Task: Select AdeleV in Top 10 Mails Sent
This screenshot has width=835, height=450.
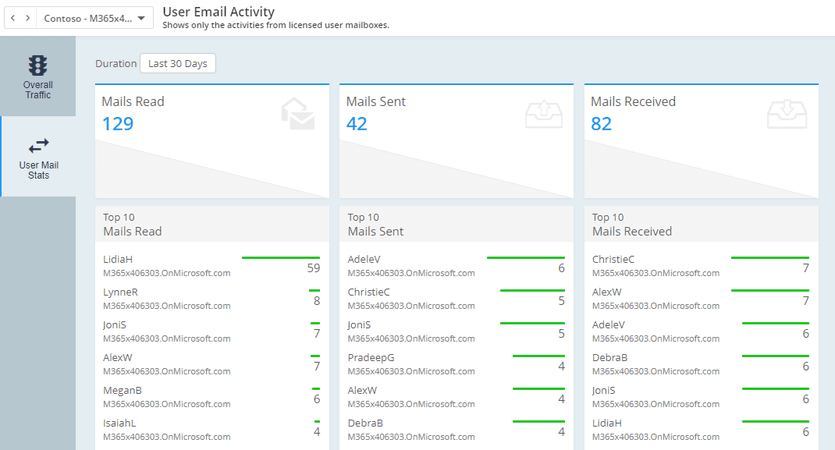Action: click(x=364, y=259)
